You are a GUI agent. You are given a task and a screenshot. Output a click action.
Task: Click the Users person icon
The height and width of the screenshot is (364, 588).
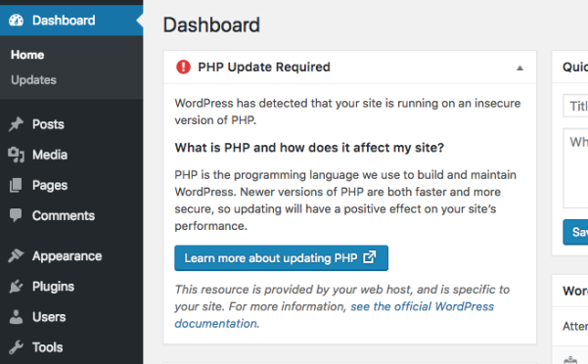(x=16, y=317)
